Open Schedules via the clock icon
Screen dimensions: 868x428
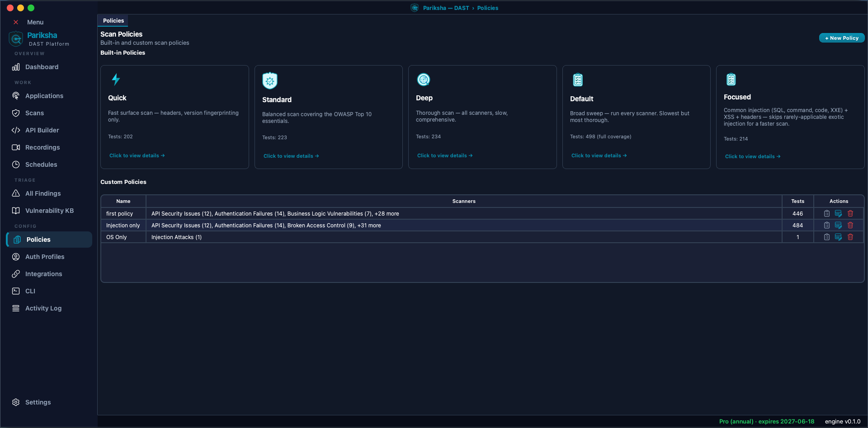click(16, 165)
